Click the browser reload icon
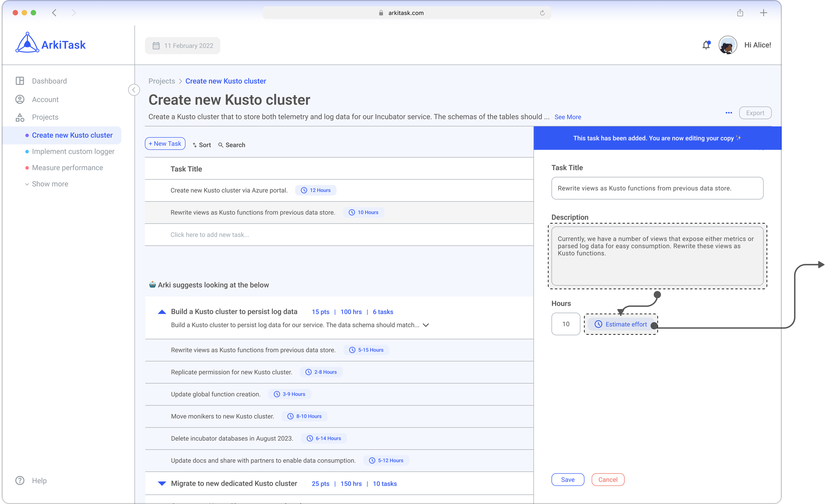Screen dimensions: 825x504 (x=542, y=13)
